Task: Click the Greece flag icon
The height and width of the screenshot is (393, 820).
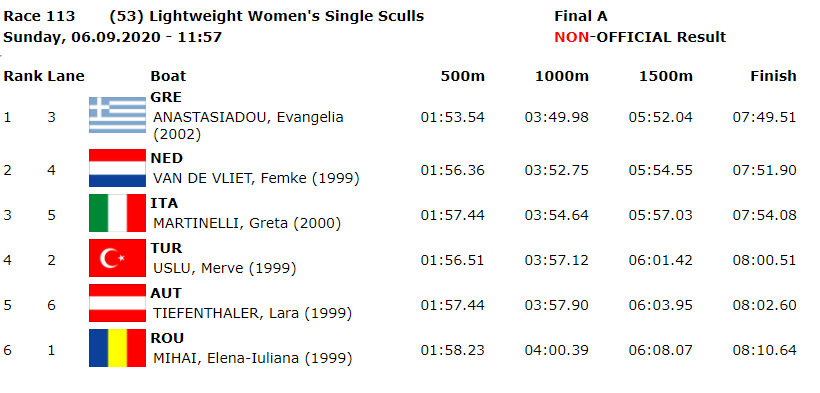Action: click(x=117, y=115)
